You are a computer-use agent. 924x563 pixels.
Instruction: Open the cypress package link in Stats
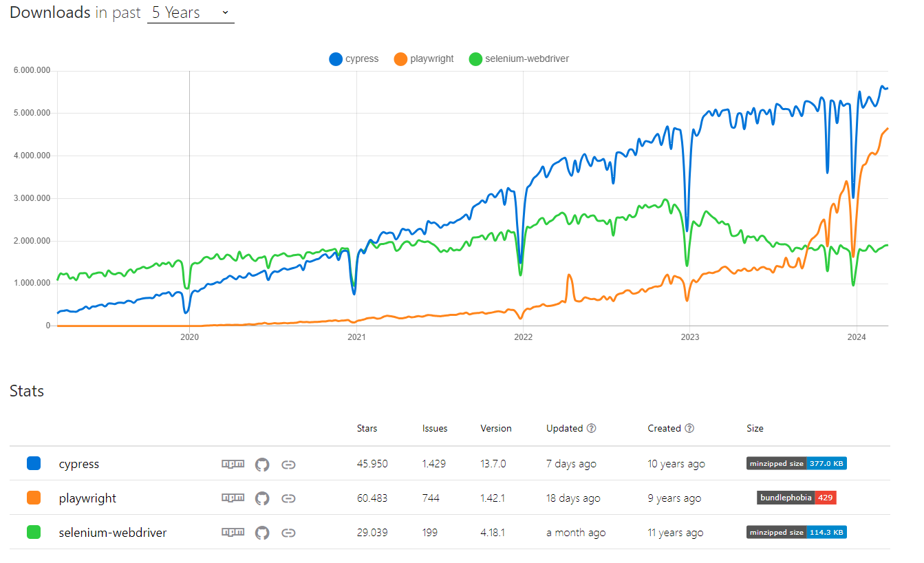[x=79, y=464]
